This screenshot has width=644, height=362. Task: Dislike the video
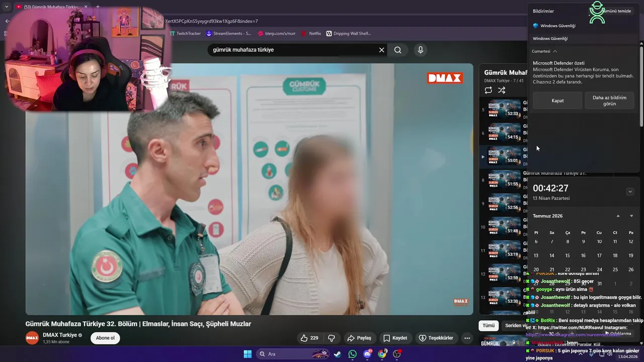click(x=332, y=338)
